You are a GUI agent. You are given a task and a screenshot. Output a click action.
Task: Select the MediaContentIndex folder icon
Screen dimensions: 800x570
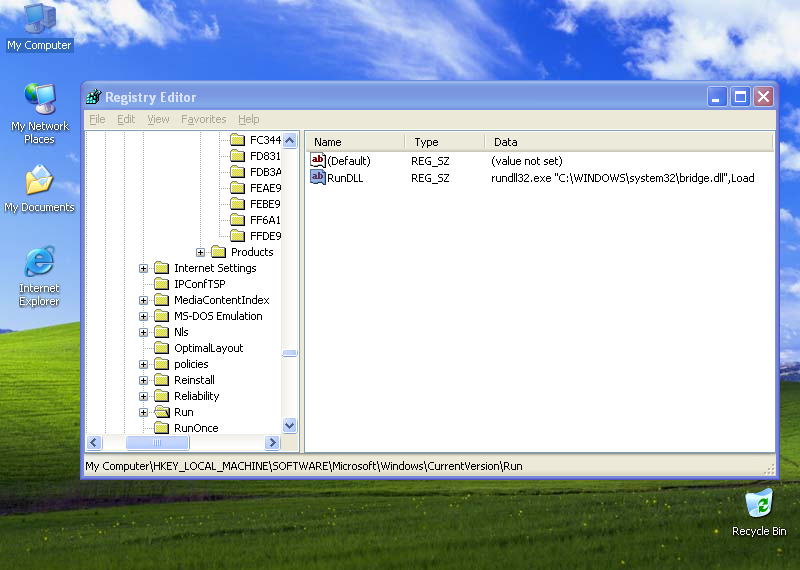pyautogui.click(x=162, y=300)
